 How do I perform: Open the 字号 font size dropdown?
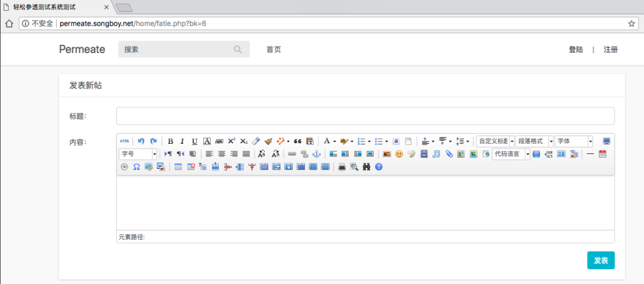138,154
